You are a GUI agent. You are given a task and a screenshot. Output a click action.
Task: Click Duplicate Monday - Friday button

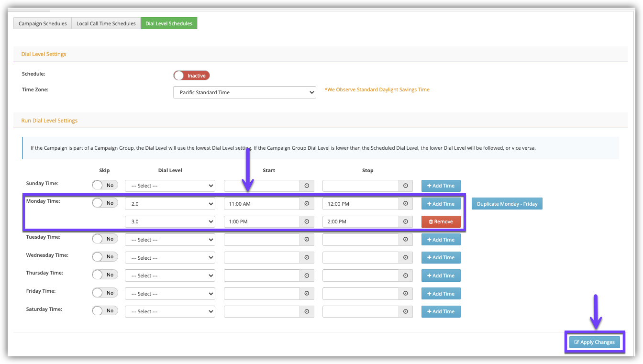tap(507, 204)
